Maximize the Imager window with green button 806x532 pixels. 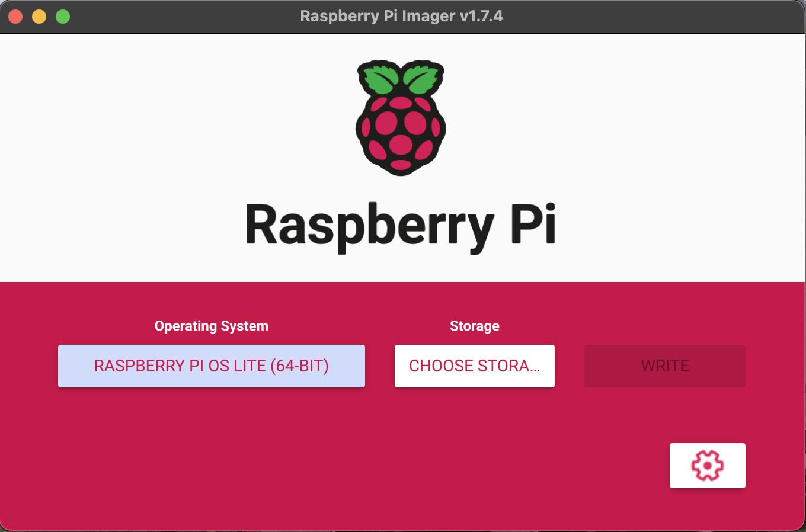tap(62, 16)
